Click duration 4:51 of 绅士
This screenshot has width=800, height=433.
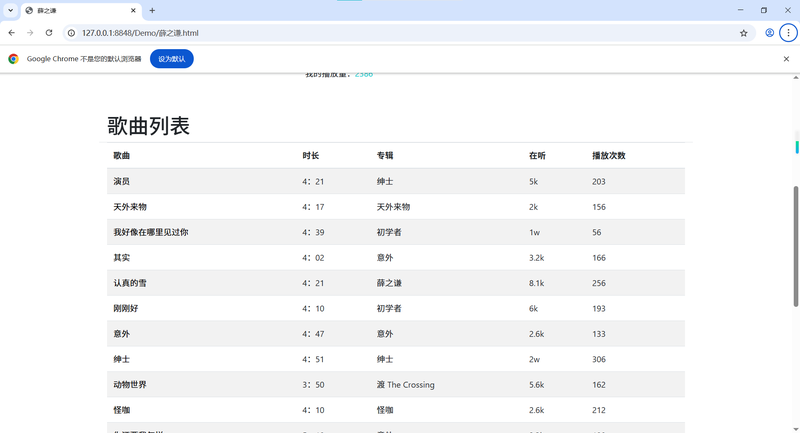(313, 359)
